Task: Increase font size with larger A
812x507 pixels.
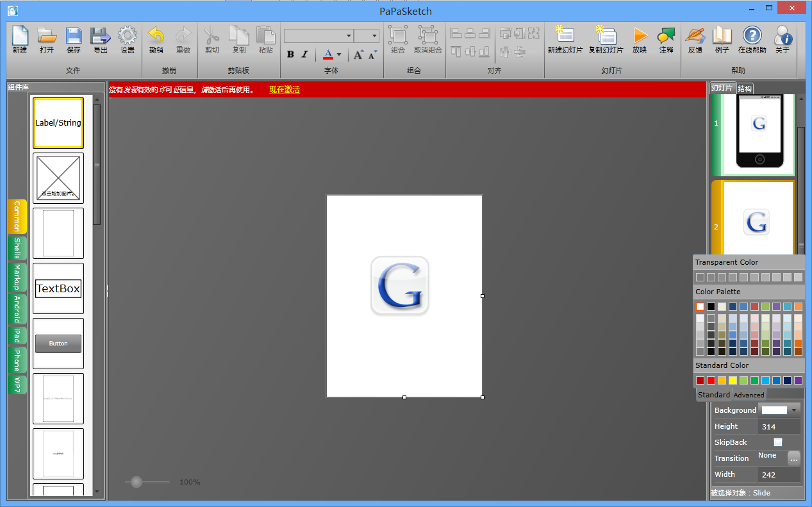Action: pos(358,54)
